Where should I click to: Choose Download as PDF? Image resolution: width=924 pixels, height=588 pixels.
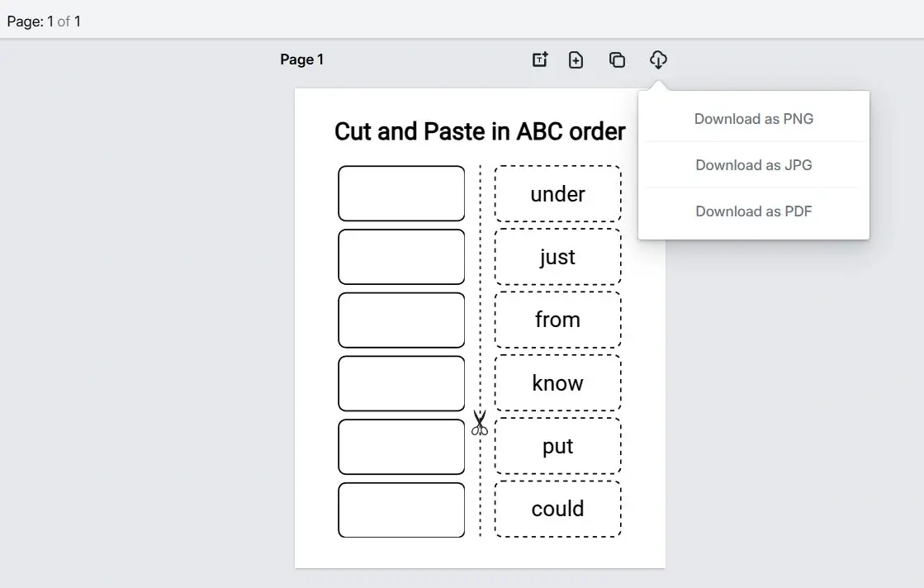click(x=754, y=211)
